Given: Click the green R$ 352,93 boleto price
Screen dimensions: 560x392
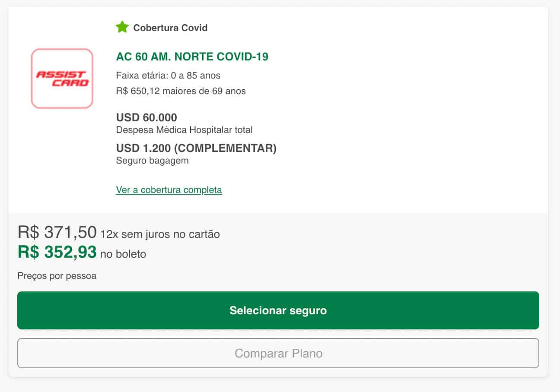Looking at the screenshot, I should pyautogui.click(x=57, y=252).
